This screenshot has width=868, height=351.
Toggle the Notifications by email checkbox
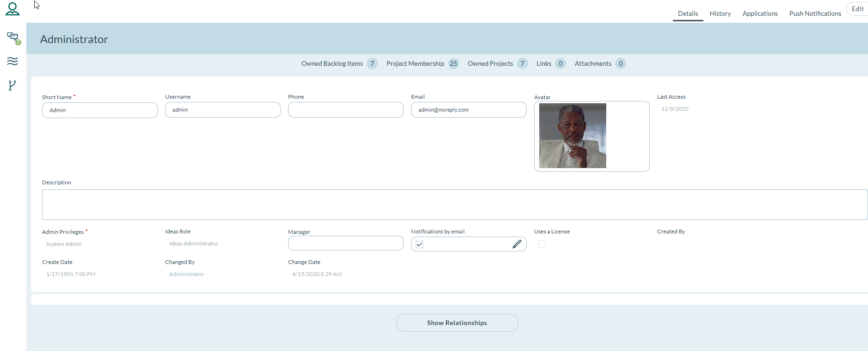[x=419, y=244]
